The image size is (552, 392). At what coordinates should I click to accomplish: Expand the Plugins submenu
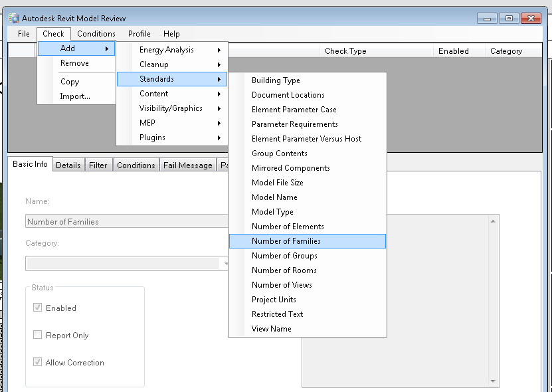[x=172, y=138]
